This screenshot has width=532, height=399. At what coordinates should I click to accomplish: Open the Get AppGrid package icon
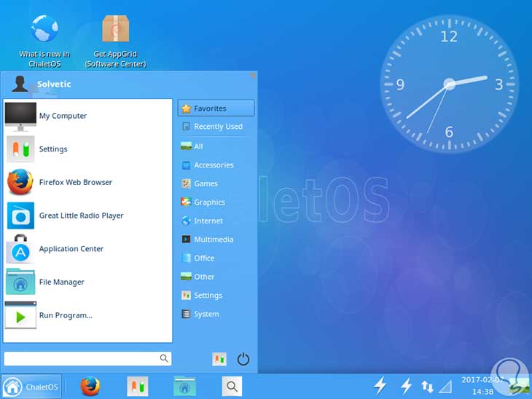[x=115, y=28]
